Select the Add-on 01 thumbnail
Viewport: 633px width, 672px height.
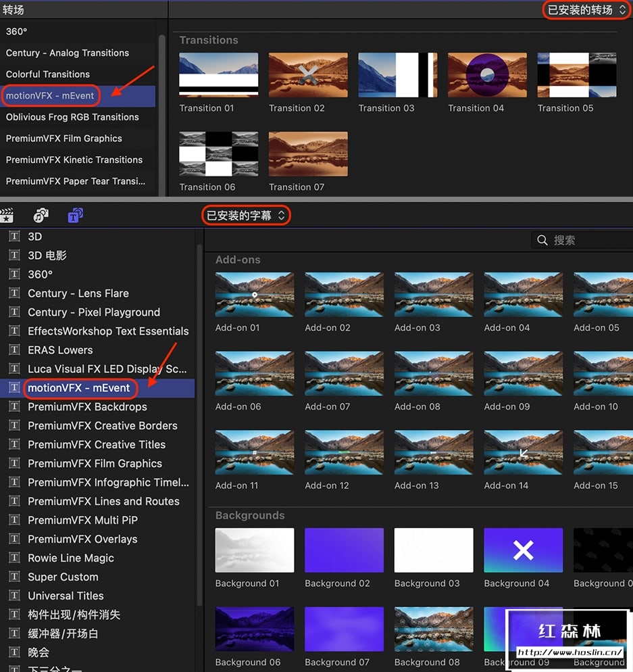(255, 295)
